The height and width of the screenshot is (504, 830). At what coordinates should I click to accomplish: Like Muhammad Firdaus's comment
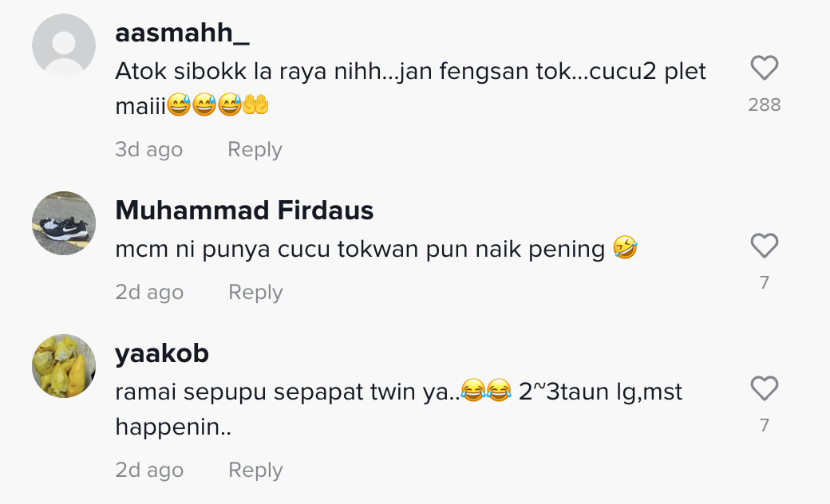(765, 246)
